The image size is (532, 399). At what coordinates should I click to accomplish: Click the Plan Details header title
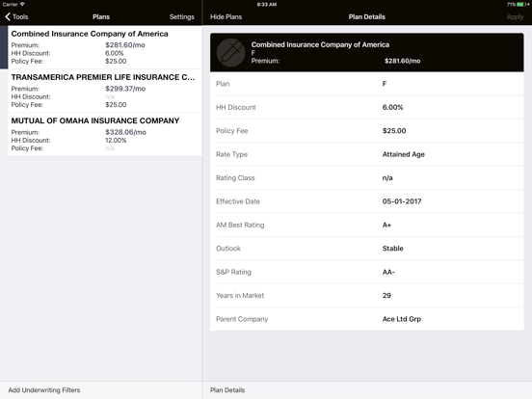pos(367,16)
